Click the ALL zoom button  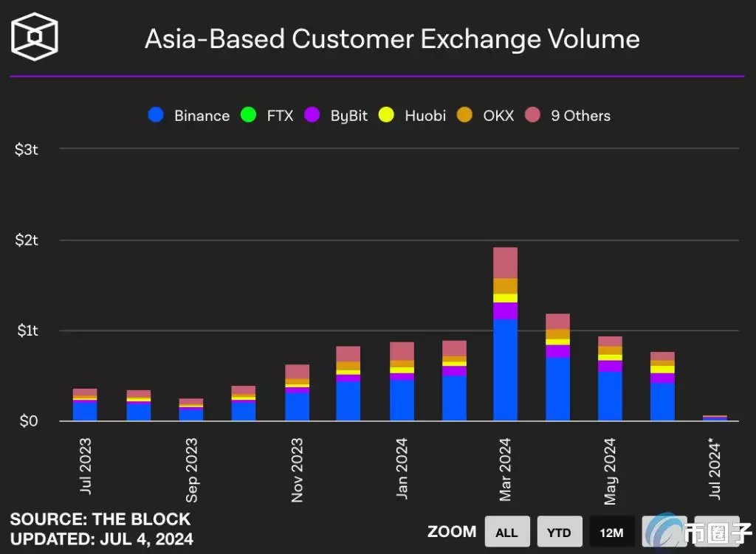point(506,531)
